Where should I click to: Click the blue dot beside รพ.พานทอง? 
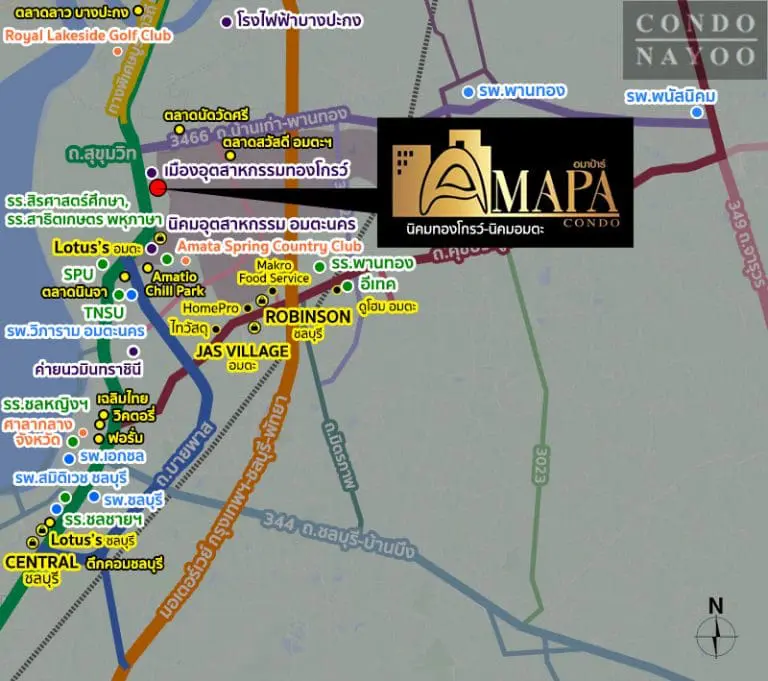click(x=468, y=92)
